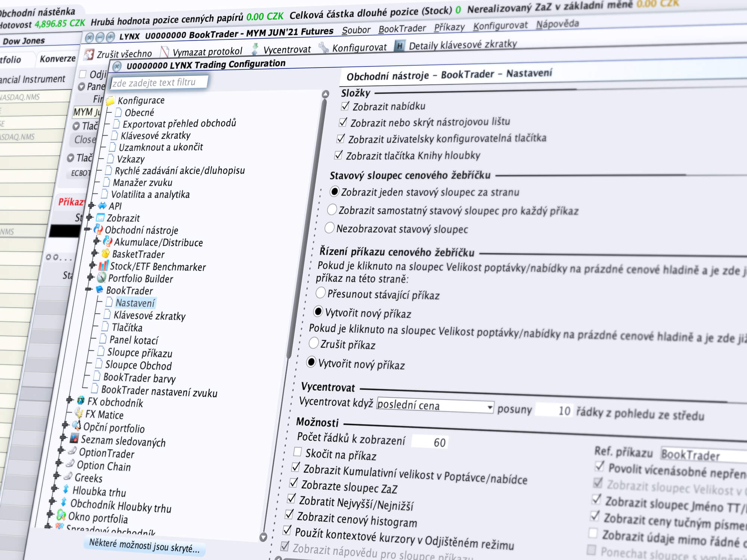Open Konfigurovat wrench icon in toolbar
The image size is (747, 560).
click(x=323, y=48)
